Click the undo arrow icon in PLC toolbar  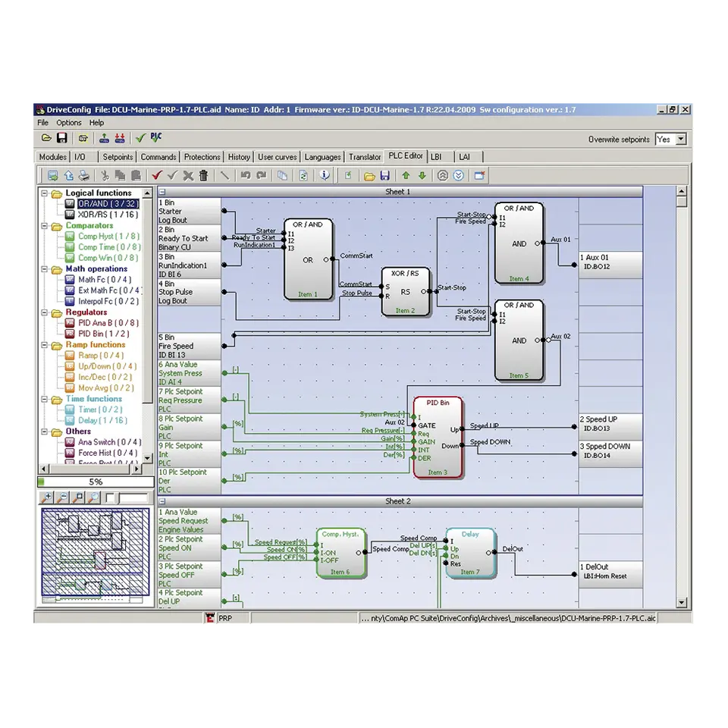coord(246,175)
